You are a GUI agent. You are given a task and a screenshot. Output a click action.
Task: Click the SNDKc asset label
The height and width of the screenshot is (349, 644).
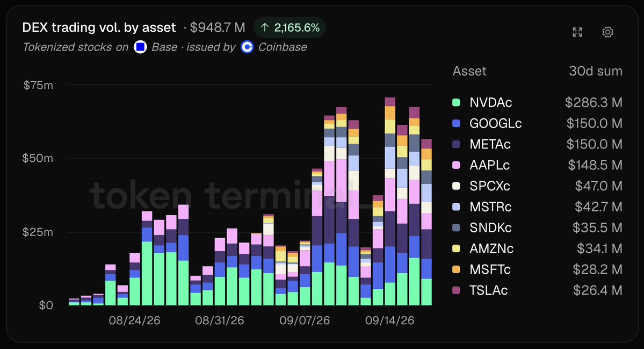pos(490,227)
